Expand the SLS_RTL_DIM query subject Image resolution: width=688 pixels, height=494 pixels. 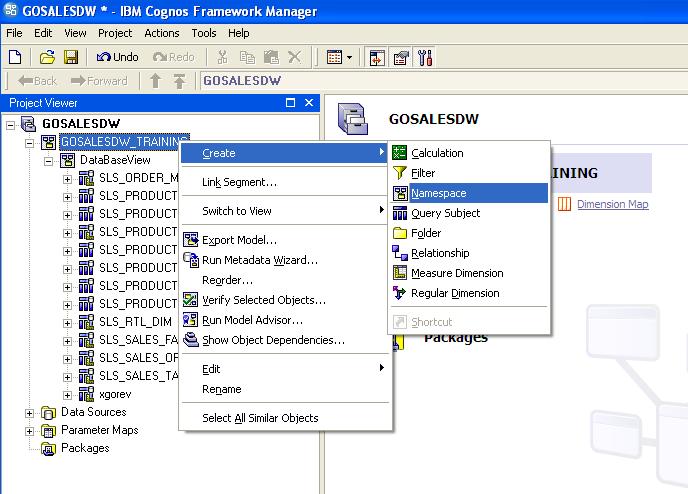67,323
